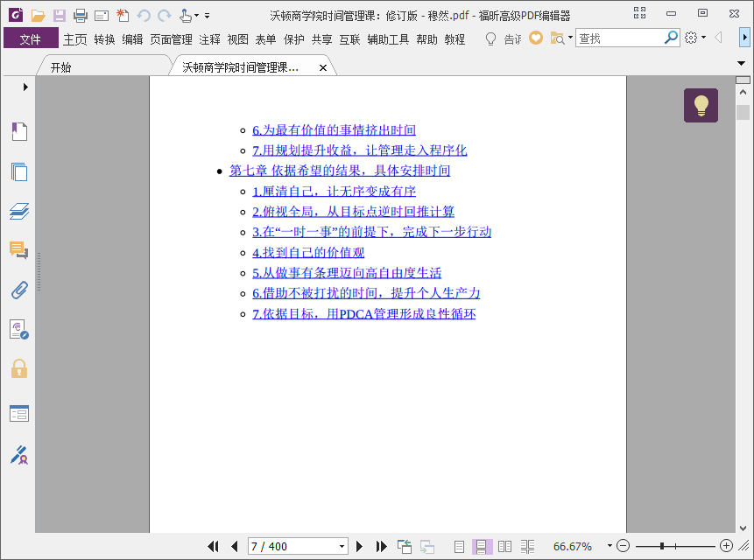The height and width of the screenshot is (560, 754).
Task: Open the Layers panel icon in sidebar
Action: click(19, 211)
